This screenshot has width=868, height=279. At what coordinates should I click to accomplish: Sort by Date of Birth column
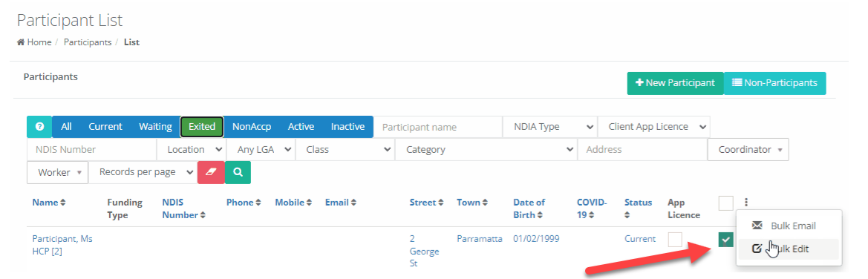pos(529,209)
